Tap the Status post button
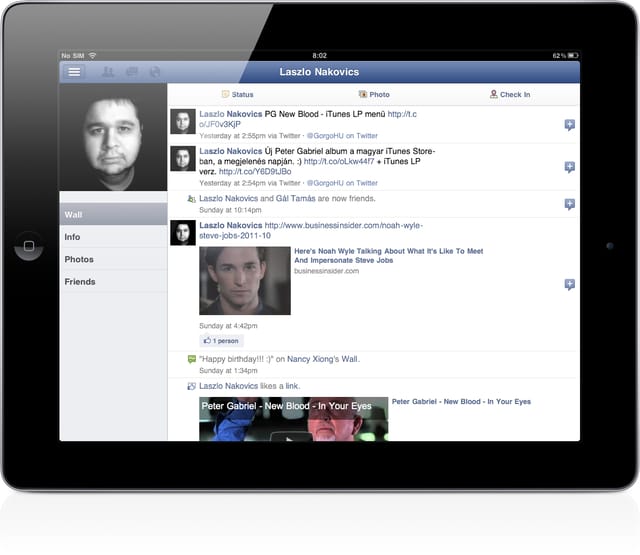The height and width of the screenshot is (555, 640). point(238,94)
